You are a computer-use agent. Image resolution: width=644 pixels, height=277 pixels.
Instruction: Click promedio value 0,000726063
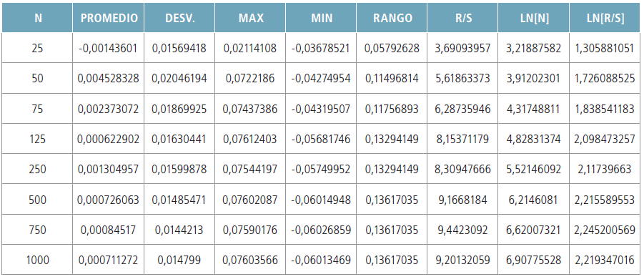coord(109,200)
